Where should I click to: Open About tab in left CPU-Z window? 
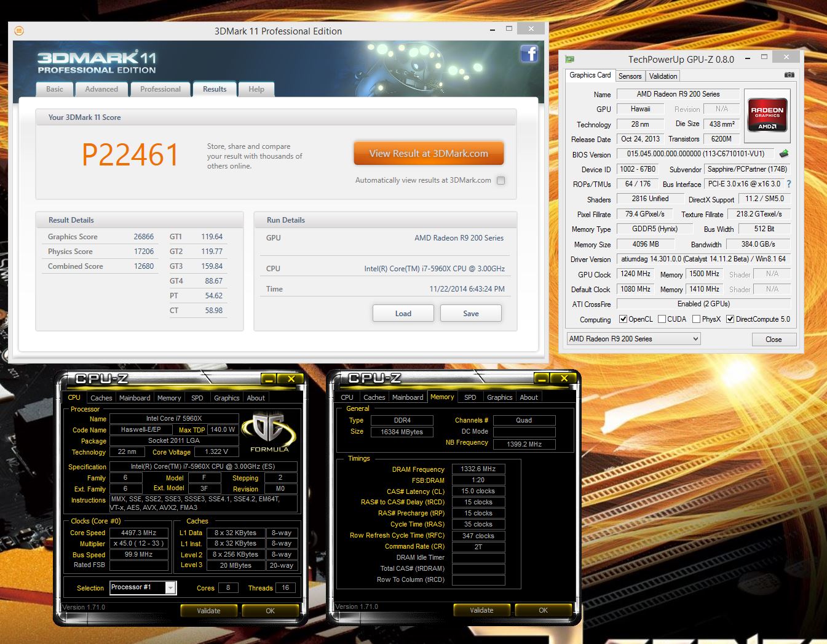point(256,398)
